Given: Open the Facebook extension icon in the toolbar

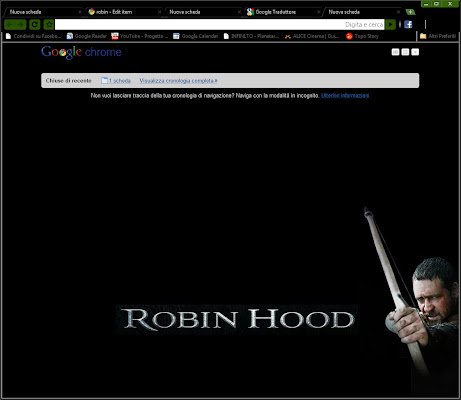Looking at the screenshot, I should point(408,24).
